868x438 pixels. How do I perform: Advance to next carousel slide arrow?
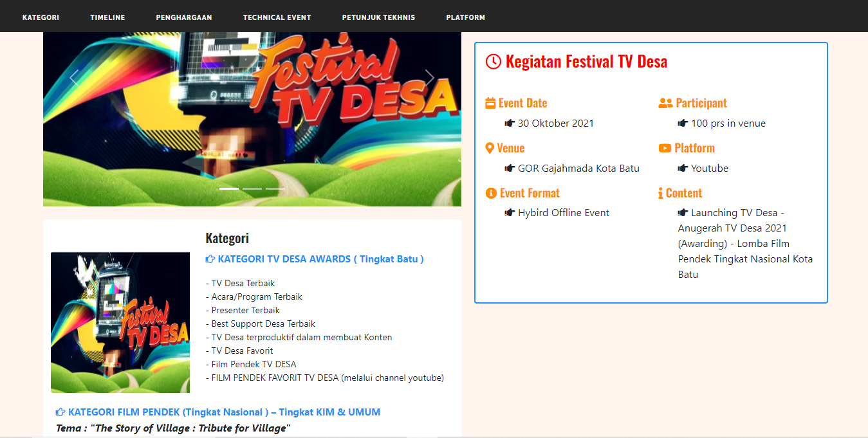coord(429,78)
